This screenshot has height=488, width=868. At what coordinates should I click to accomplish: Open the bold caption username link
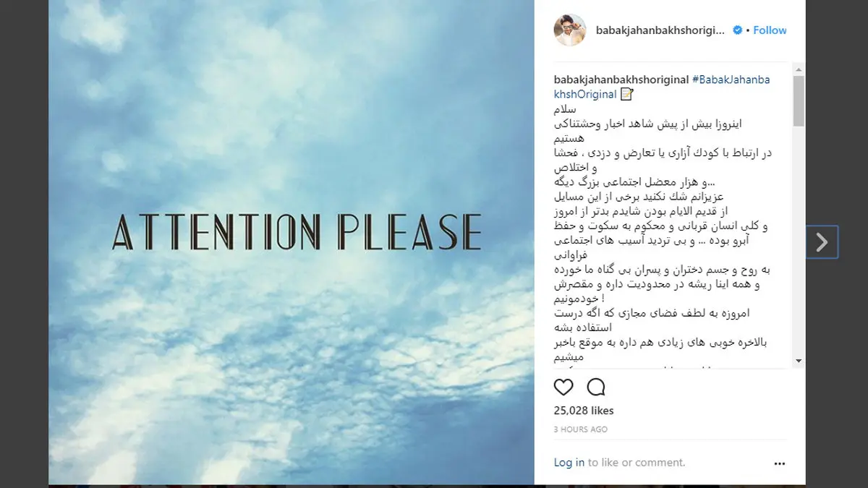621,80
